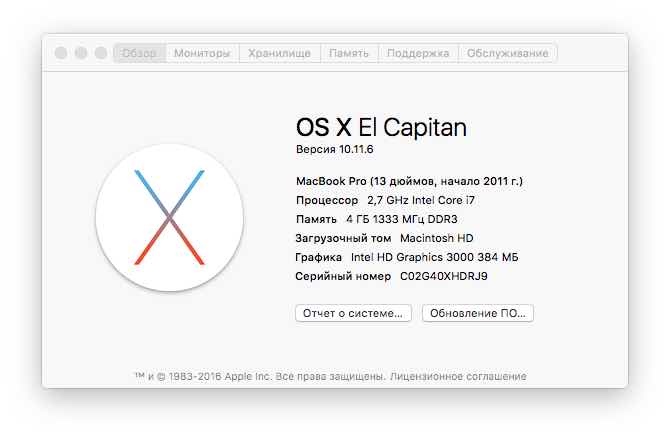Open the Лицензионное соглашение link

[x=458, y=376]
